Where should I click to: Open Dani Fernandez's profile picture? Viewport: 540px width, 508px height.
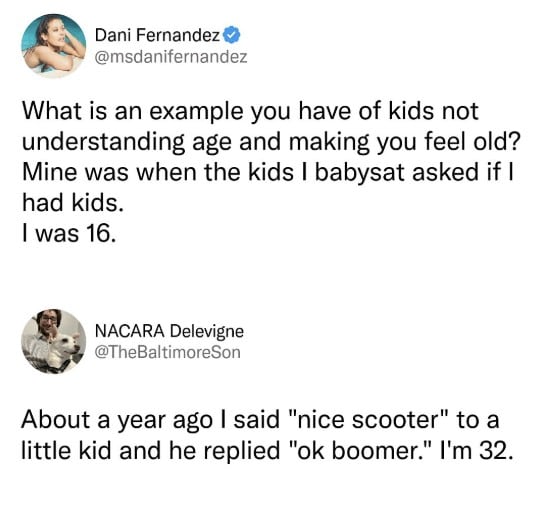click(x=53, y=46)
